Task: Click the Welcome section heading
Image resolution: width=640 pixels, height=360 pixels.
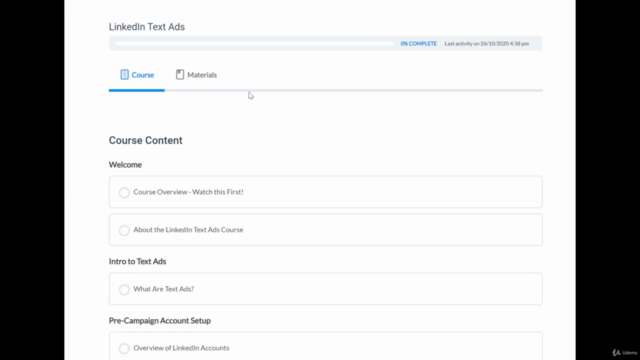Action: [125, 164]
